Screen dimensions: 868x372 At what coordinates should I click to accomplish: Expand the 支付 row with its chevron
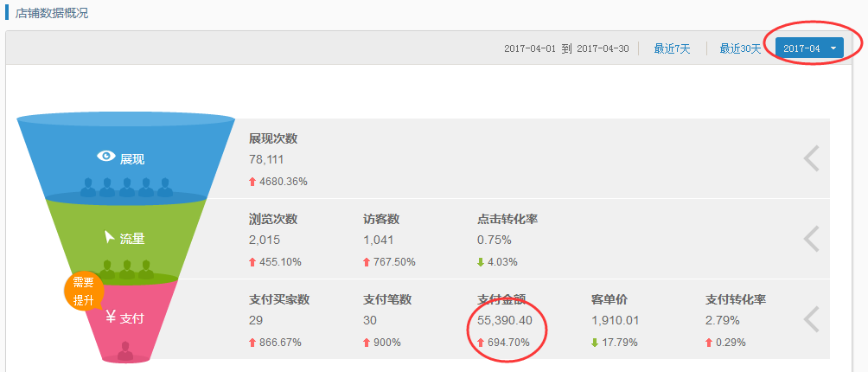pyautogui.click(x=811, y=319)
